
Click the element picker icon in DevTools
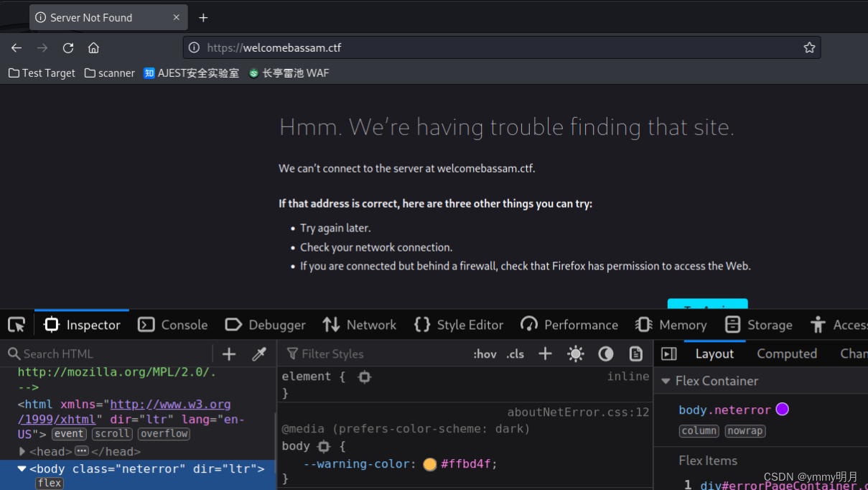16,325
